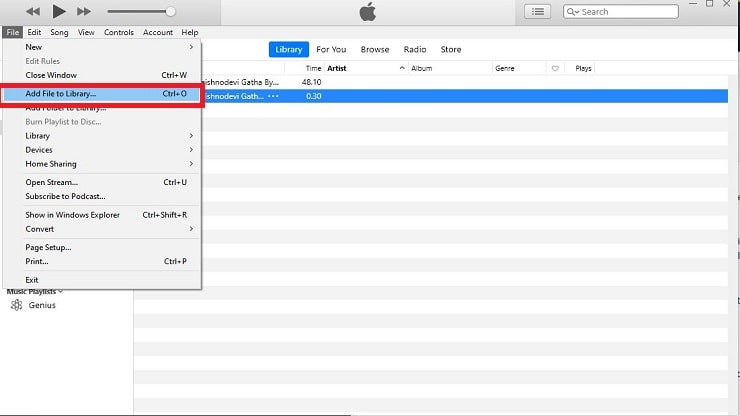Viewport: 740px width, 416px height.
Task: Expand the Devices submenu
Action: tap(102, 150)
